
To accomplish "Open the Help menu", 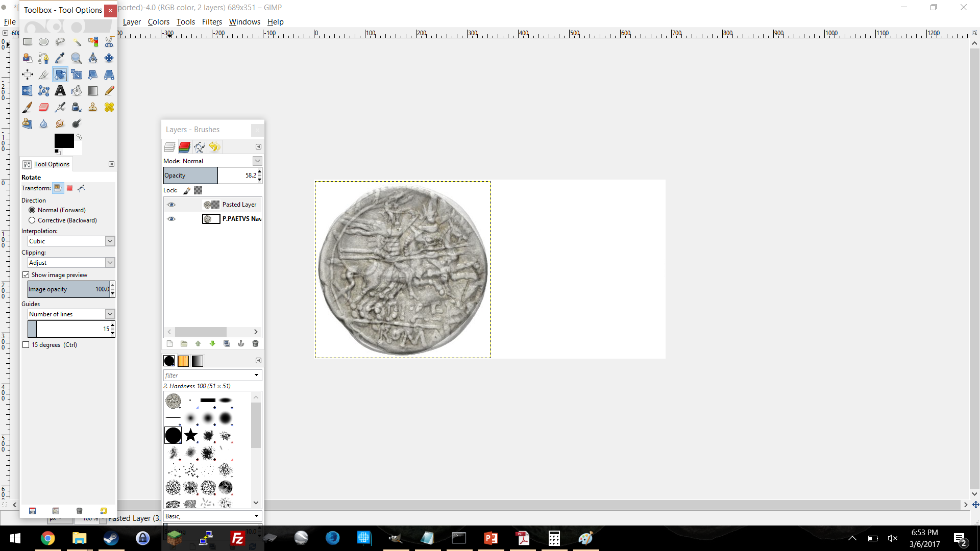I will pyautogui.click(x=275, y=22).
